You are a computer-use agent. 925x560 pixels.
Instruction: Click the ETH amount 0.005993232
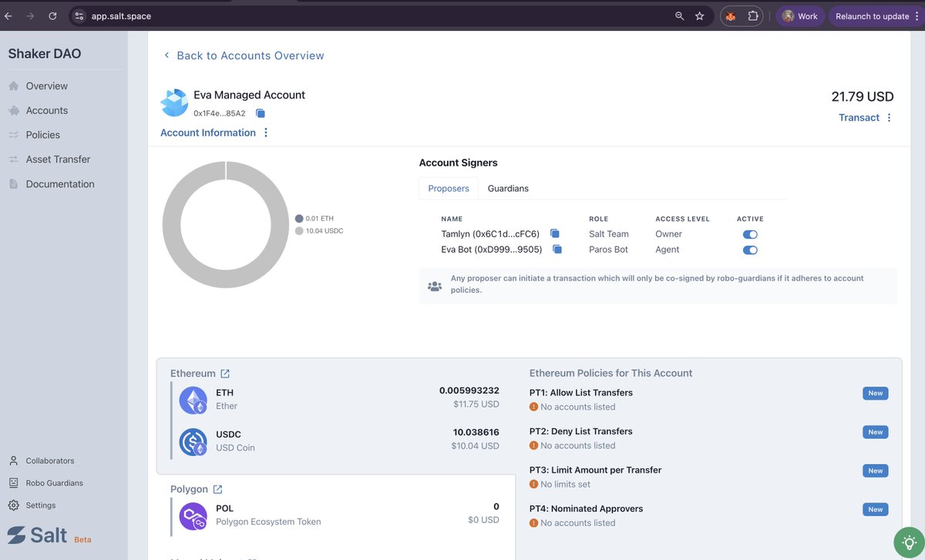coord(469,391)
